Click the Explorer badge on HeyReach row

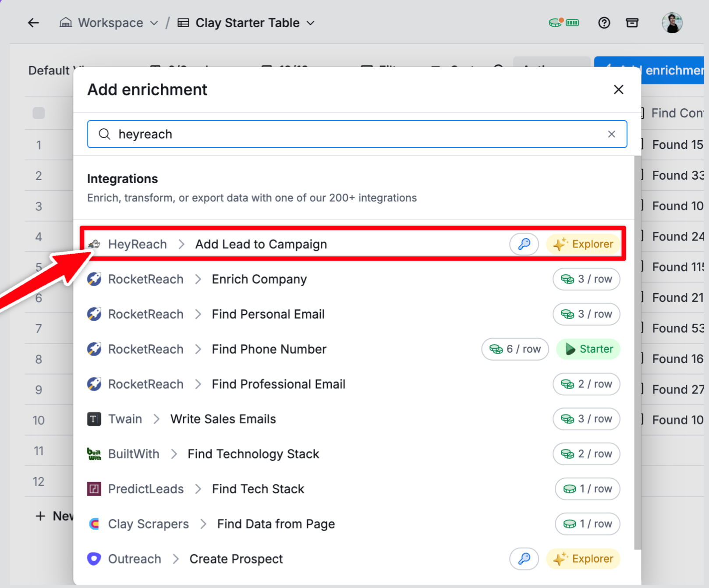[x=583, y=244]
